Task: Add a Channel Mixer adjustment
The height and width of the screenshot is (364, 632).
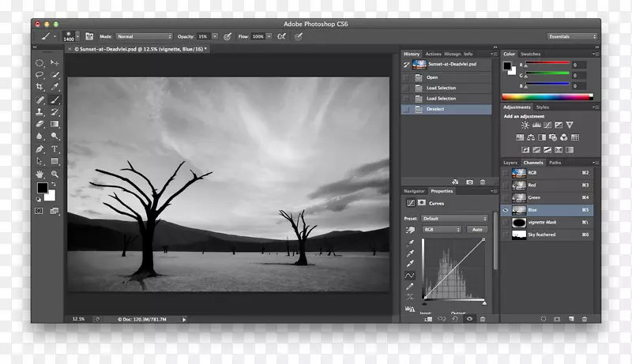Action: click(x=563, y=137)
